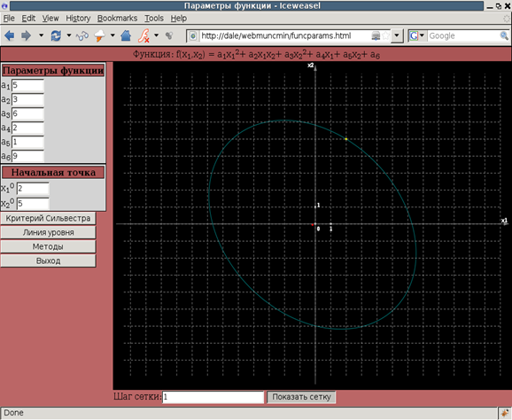The image size is (512, 420).
Task: Open the URL history dropdown arrow
Action: (397, 35)
